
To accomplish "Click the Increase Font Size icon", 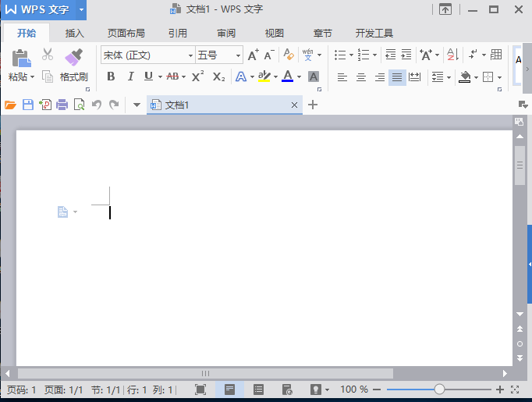I will [252, 55].
